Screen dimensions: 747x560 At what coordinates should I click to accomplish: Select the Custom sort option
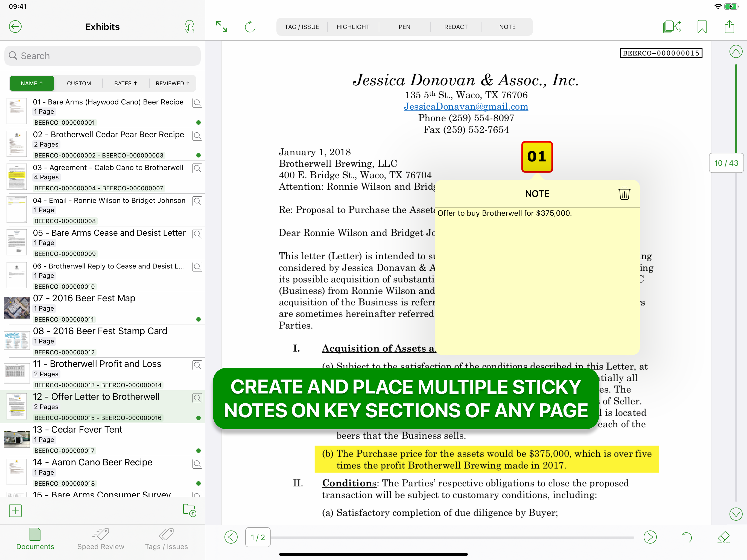click(x=79, y=83)
